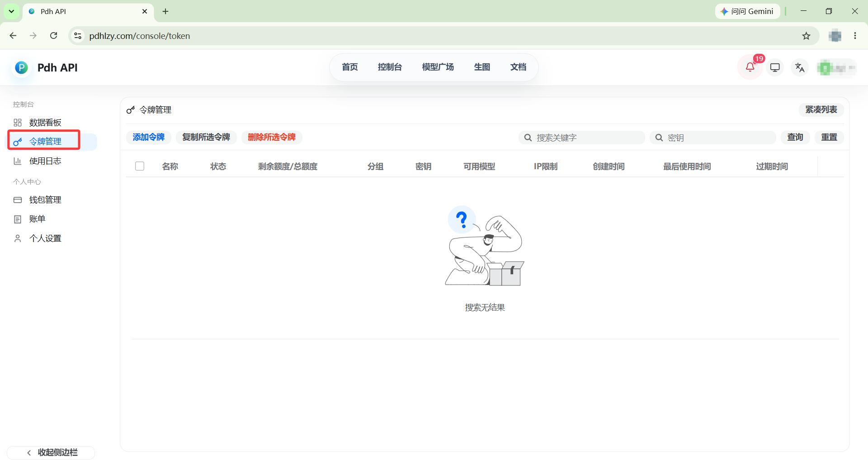The width and height of the screenshot is (868, 466).
Task: Click the 添加令牌 button
Action: [x=149, y=137]
